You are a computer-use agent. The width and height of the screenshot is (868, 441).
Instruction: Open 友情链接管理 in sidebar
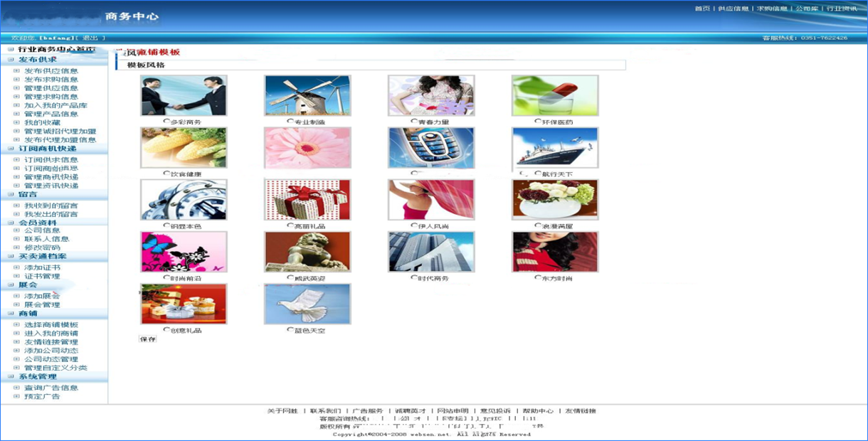coord(51,341)
